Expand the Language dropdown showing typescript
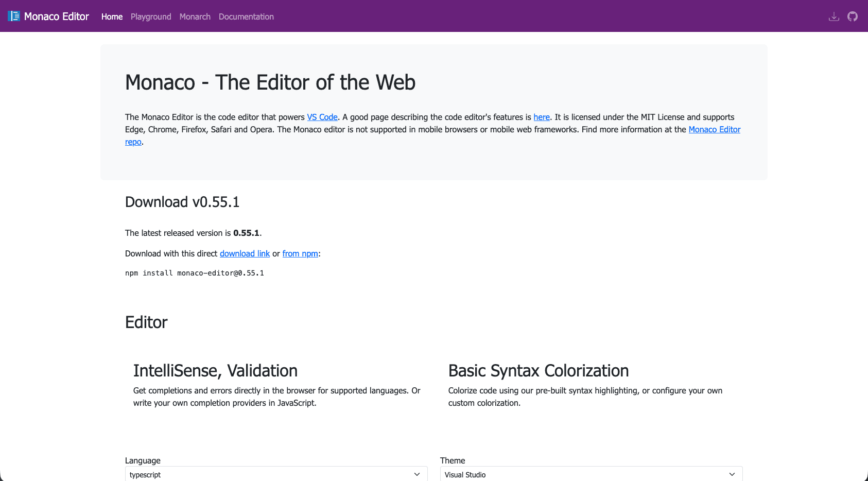This screenshot has width=868, height=481. coord(276,474)
